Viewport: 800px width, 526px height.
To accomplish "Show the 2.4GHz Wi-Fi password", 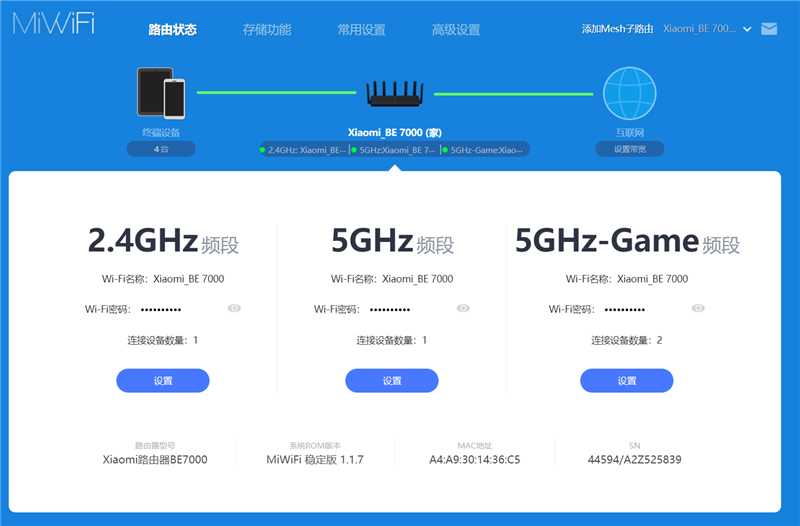I will tap(234, 308).
